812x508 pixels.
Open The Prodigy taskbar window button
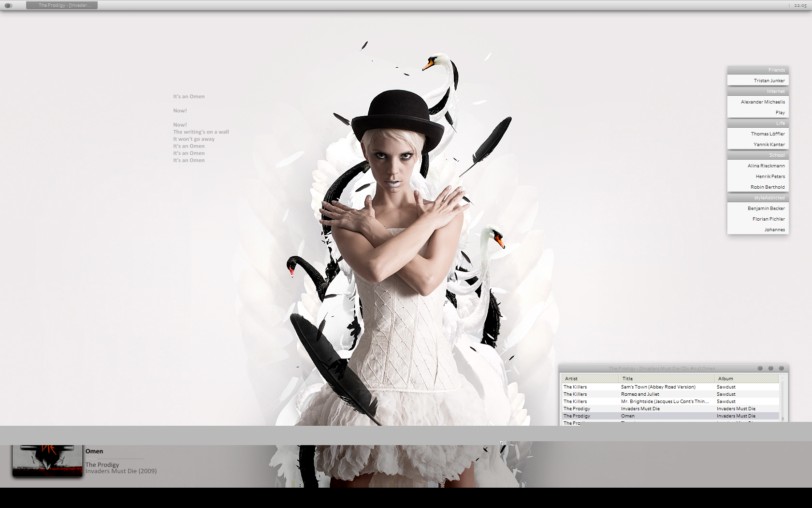(62, 5)
